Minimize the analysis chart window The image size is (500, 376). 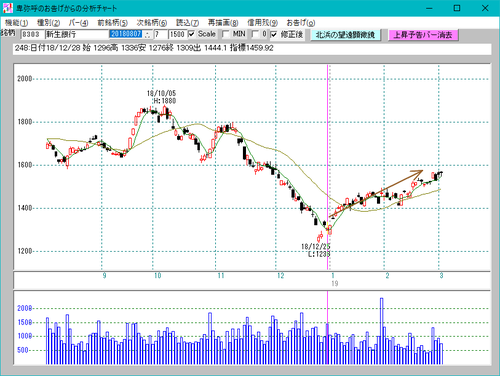coord(429,8)
